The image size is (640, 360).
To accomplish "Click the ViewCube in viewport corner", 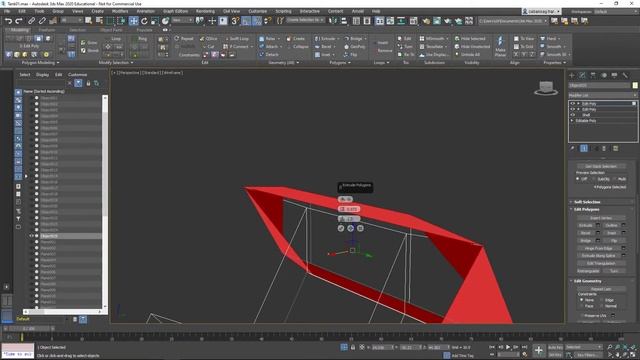I will (546, 88).
